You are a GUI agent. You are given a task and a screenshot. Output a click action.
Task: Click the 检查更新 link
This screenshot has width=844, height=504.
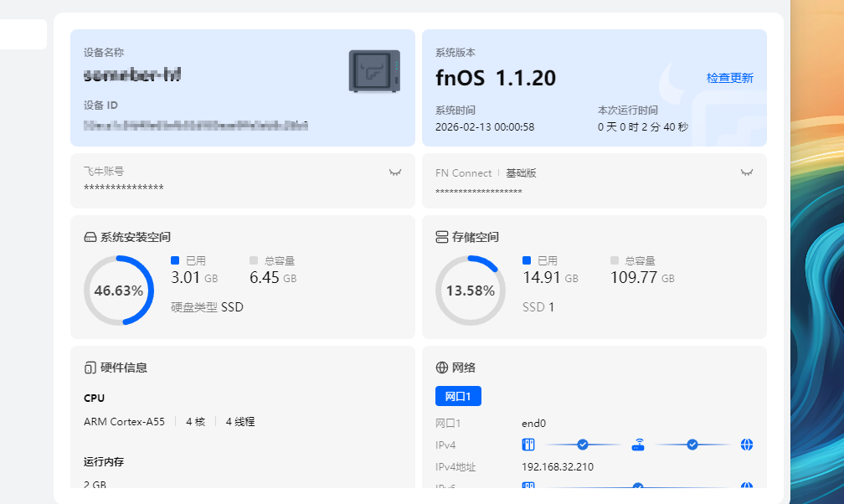[729, 78]
